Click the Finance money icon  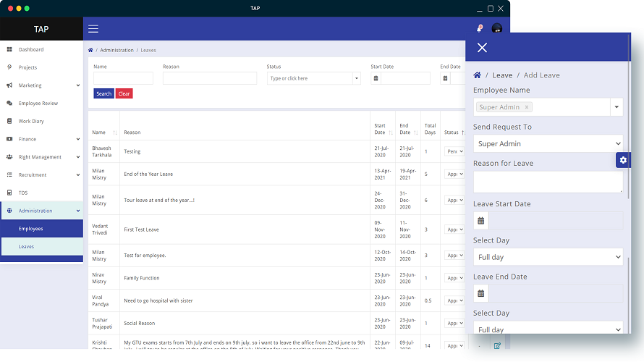(9, 139)
